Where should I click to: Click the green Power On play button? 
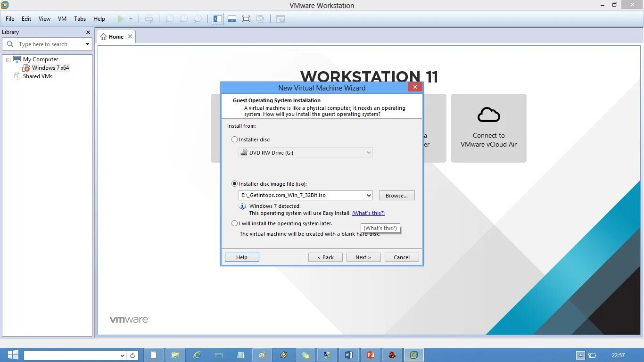coord(121,19)
